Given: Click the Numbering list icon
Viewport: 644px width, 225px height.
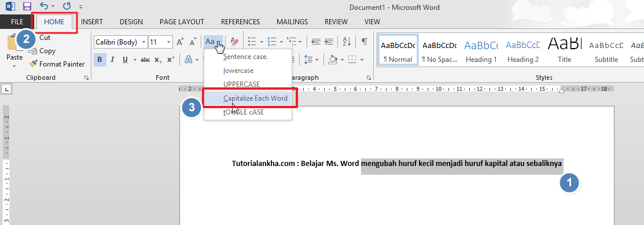Looking at the screenshot, I should [x=271, y=42].
